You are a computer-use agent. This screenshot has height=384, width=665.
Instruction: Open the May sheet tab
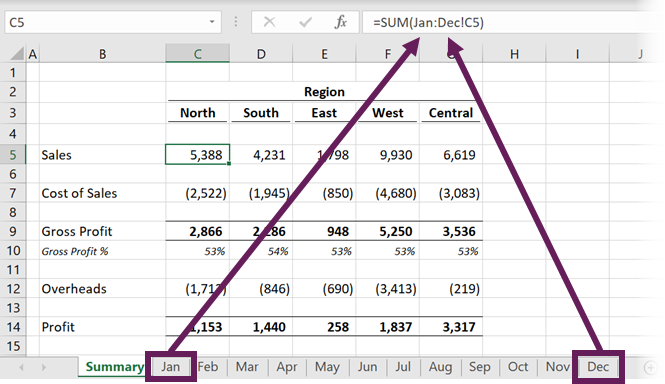[x=327, y=367]
